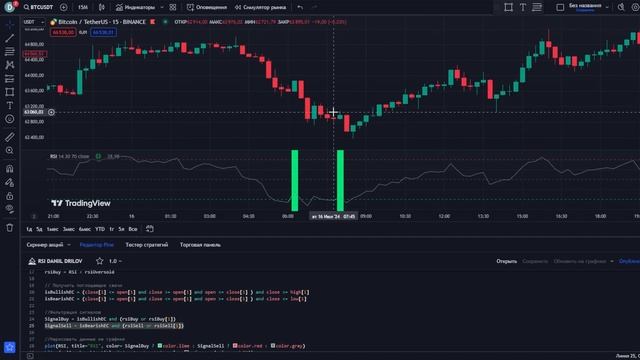
Task: Open the candle chart type menu
Action: 102,7
